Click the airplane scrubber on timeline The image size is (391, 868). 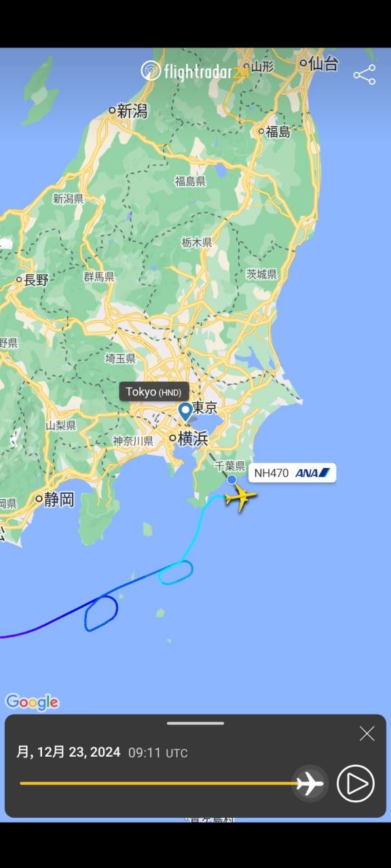pos(310,783)
